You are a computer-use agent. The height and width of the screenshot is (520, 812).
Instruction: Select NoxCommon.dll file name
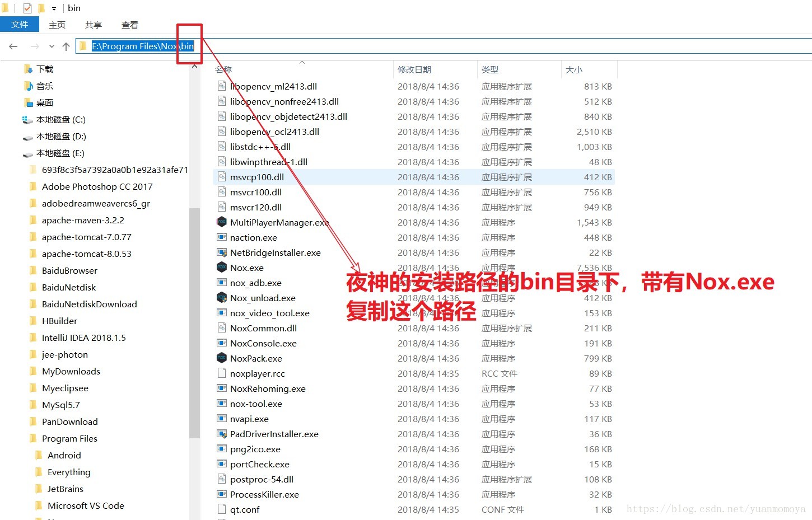point(263,328)
